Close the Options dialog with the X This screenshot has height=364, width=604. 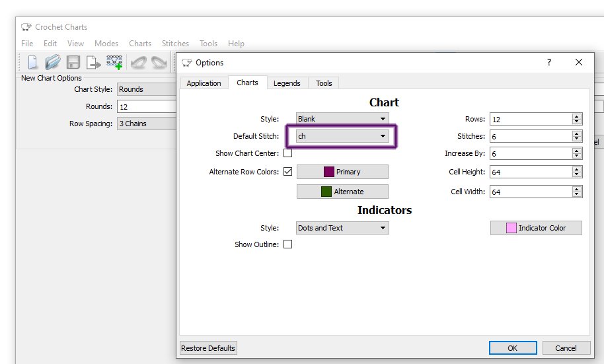[x=579, y=62]
